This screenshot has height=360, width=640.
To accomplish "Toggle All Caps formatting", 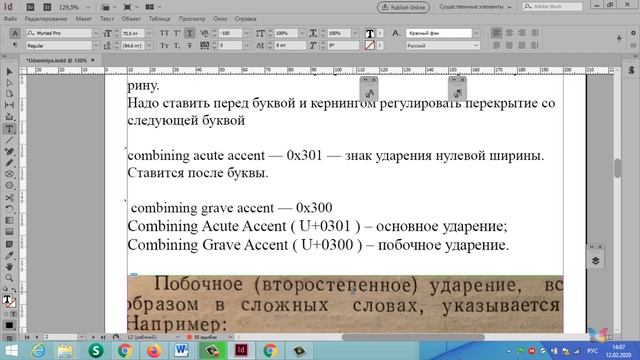I will (x=164, y=33).
